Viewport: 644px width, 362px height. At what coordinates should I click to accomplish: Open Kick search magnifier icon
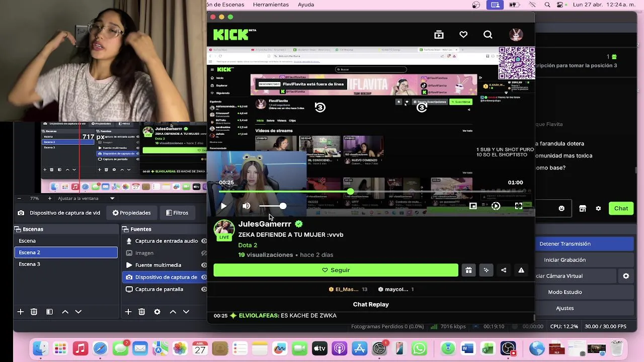point(488,35)
